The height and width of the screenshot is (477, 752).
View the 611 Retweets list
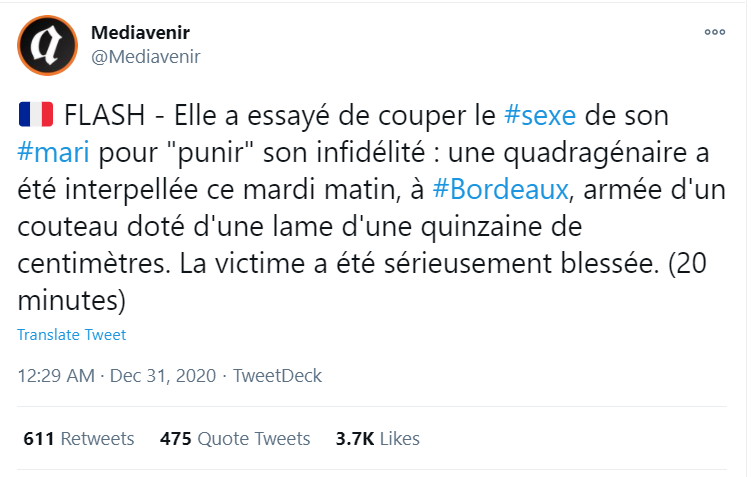(78, 438)
